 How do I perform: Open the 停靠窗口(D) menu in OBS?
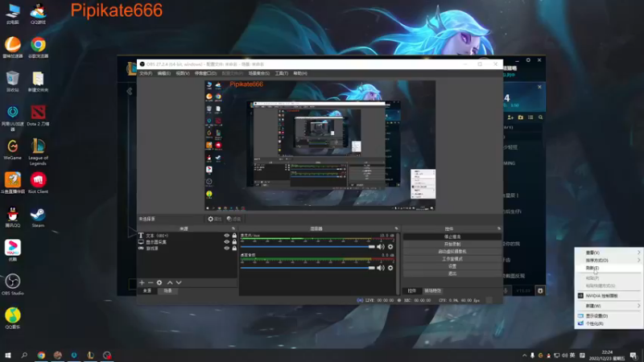205,73
